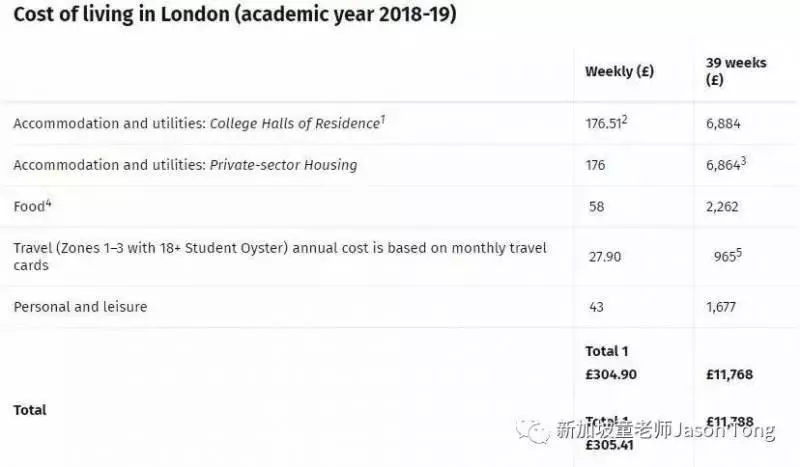Click footnote 4 superscript next to Food

(x=48, y=203)
